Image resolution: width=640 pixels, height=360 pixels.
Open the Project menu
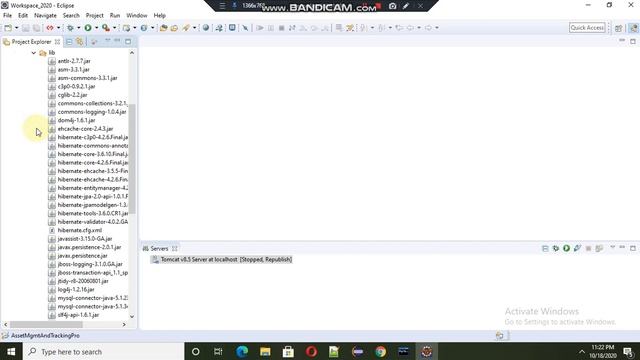(94, 16)
